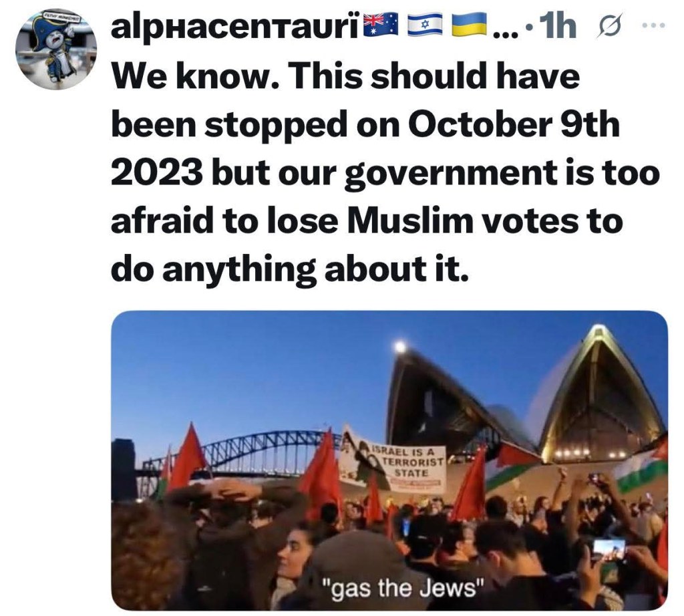Viewport: 684px width, 616px height.
Task: Click the Grok slashed-circle icon
Action: coord(611,27)
